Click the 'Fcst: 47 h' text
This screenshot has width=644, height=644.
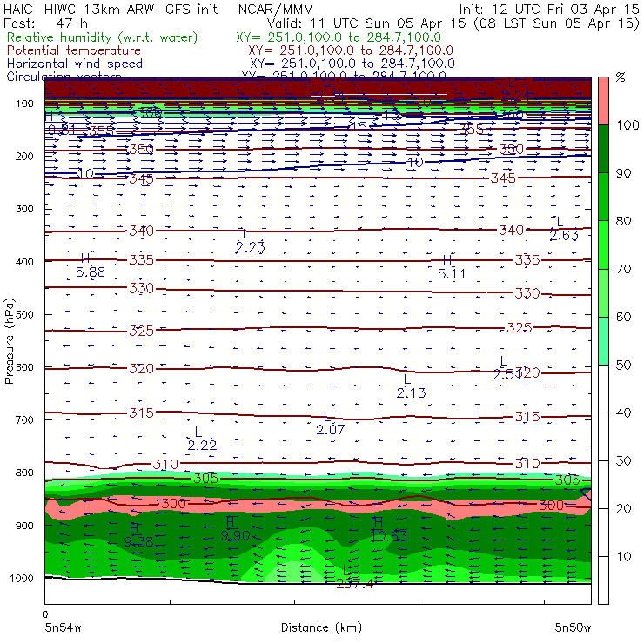click(45, 23)
